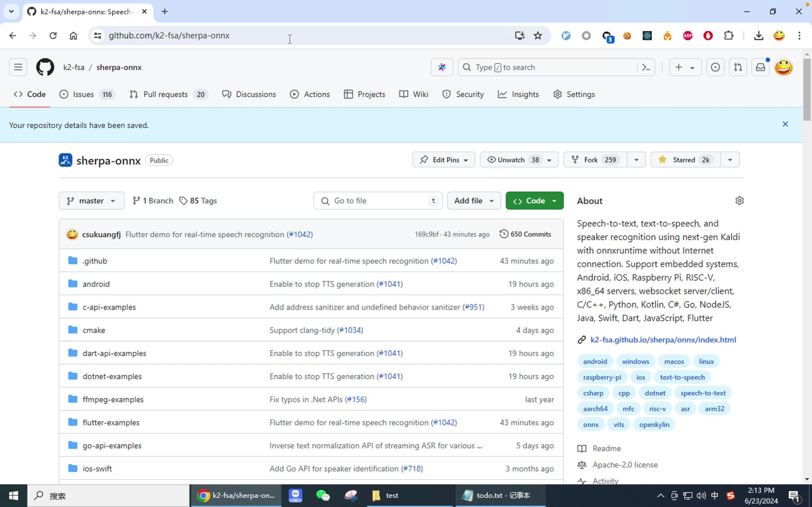Click the Windows Start button
Viewport: 812px width, 507px height.
tap(14, 495)
